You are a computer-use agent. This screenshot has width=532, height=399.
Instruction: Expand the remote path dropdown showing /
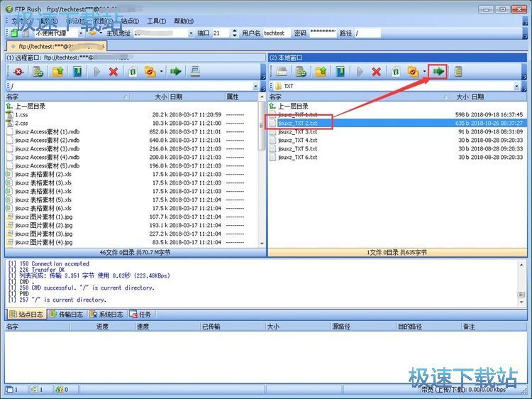pos(255,86)
